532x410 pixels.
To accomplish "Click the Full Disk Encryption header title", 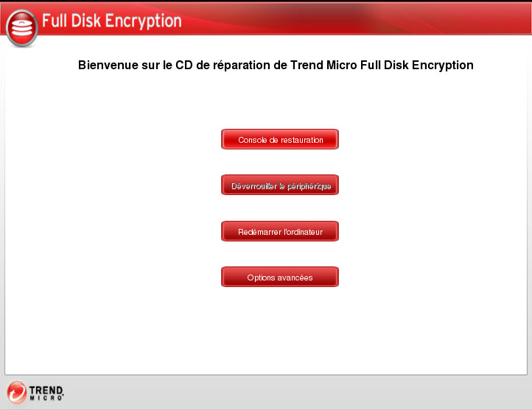I will pyautogui.click(x=111, y=21).
